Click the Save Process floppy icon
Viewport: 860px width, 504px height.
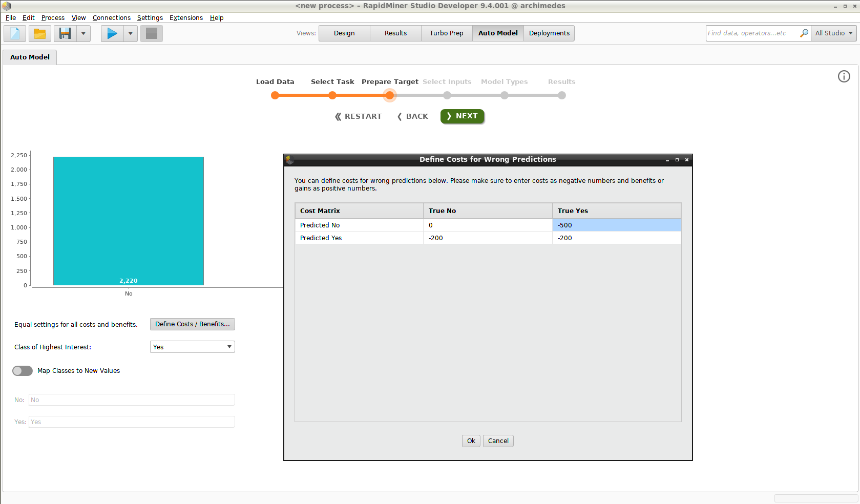tap(65, 34)
